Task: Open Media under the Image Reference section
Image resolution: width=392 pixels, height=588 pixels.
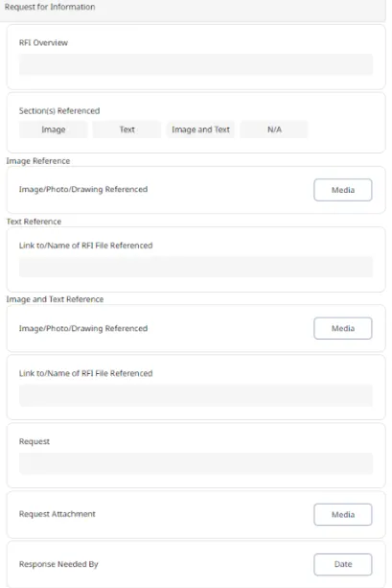Action: coord(343,190)
